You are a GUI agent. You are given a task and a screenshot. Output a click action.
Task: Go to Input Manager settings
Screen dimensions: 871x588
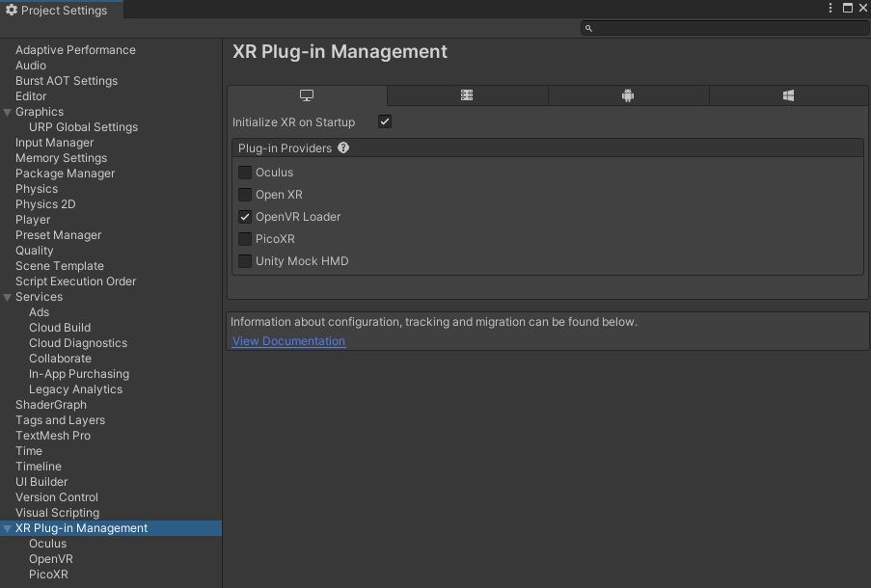pyautogui.click(x=54, y=143)
